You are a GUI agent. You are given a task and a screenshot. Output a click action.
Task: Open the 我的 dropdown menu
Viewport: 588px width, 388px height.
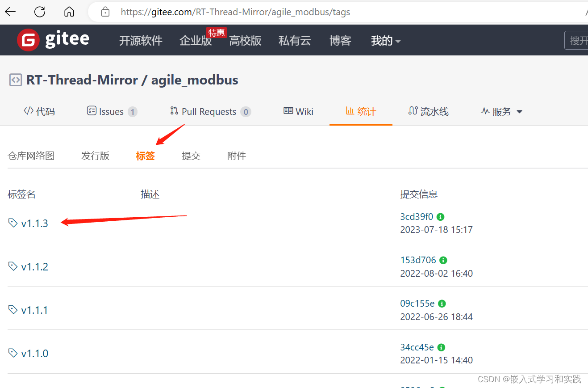tap(386, 41)
